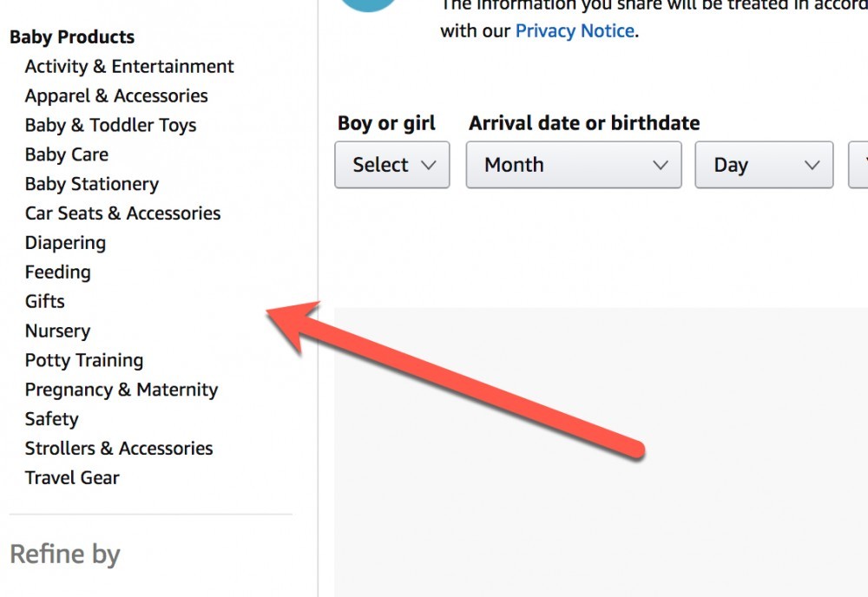Select Car Seats & Accessories
Image resolution: width=868 pixels, height=597 pixels.
click(x=122, y=213)
